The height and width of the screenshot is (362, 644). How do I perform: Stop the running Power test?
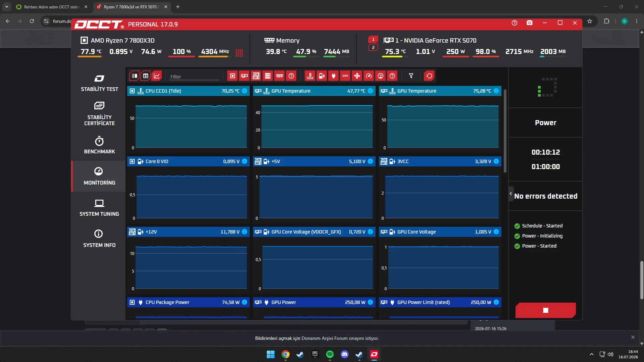[546, 310]
